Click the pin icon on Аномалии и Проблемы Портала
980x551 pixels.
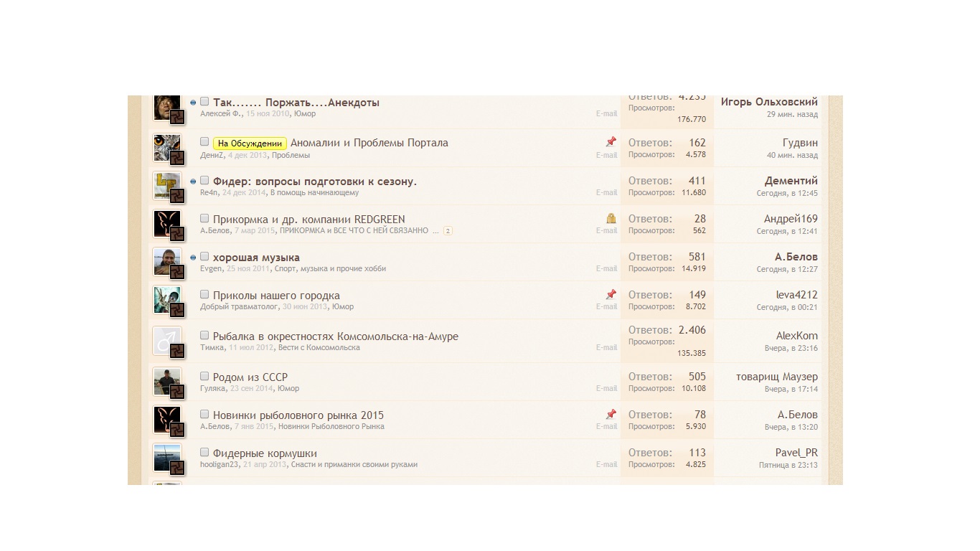point(611,142)
